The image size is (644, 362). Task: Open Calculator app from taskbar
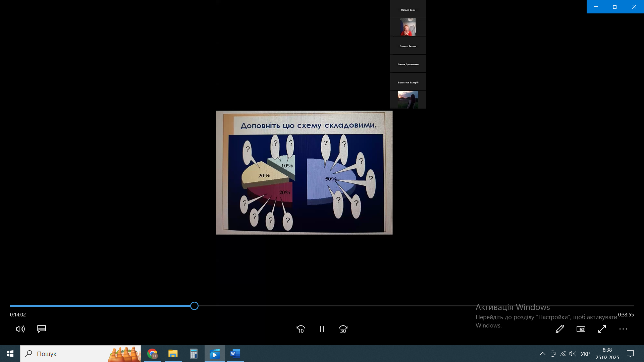(x=194, y=354)
